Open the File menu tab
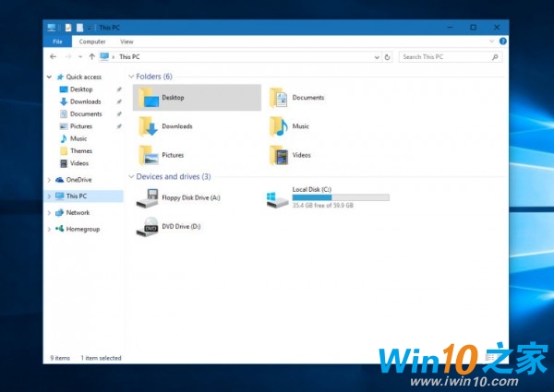This screenshot has height=392, width=554. [x=57, y=42]
